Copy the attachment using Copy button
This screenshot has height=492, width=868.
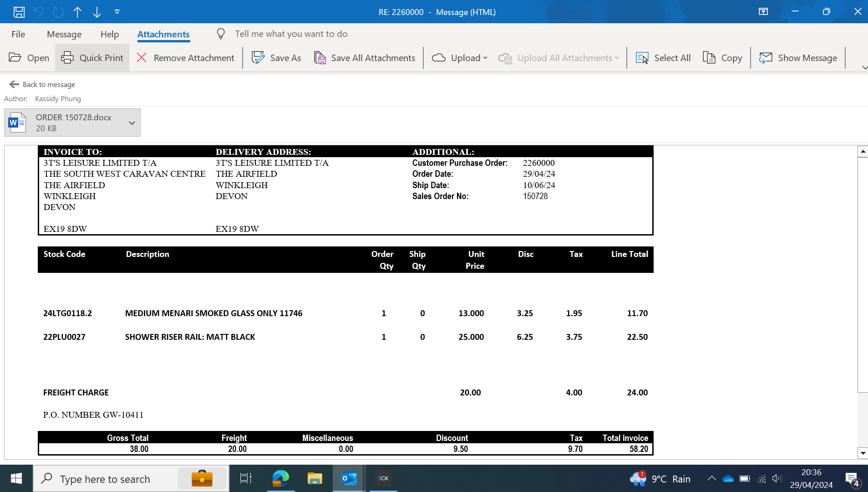723,58
